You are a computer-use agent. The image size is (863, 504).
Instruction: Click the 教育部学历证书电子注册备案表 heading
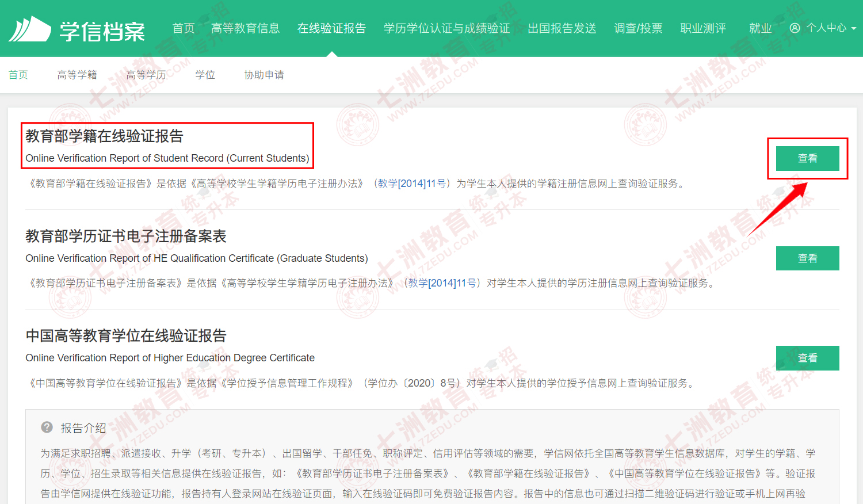(126, 236)
